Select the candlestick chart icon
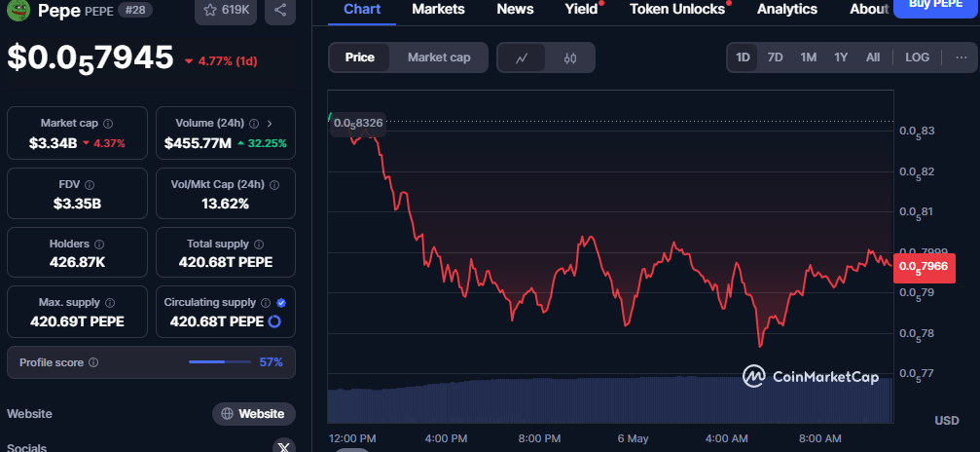980x452 pixels. click(x=570, y=58)
